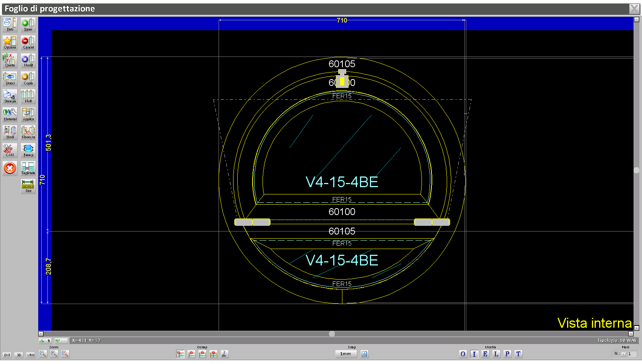The height and width of the screenshot is (364, 642).
Task: Toggle the fourth Osnap mode icon
Action: [213, 354]
